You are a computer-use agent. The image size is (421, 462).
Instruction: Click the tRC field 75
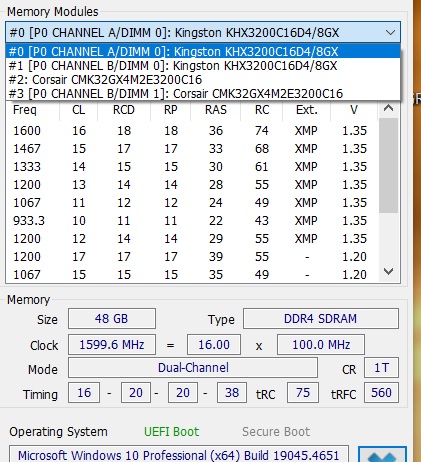(303, 393)
